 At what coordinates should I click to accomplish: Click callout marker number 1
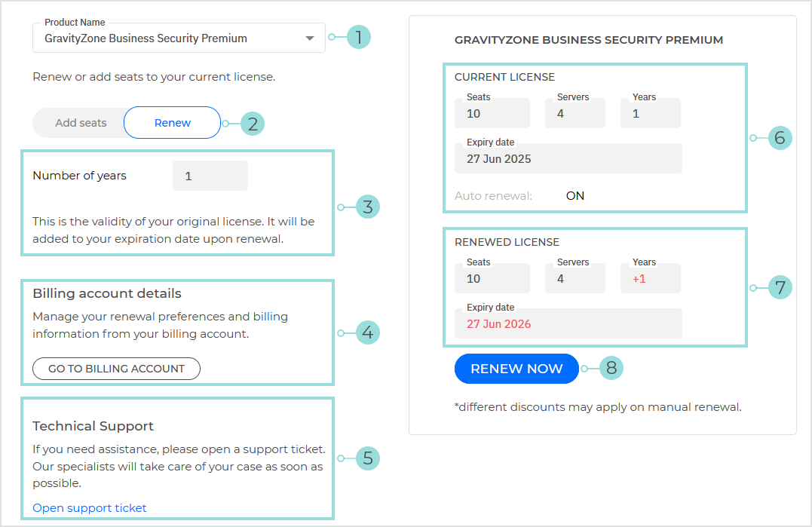(x=359, y=37)
